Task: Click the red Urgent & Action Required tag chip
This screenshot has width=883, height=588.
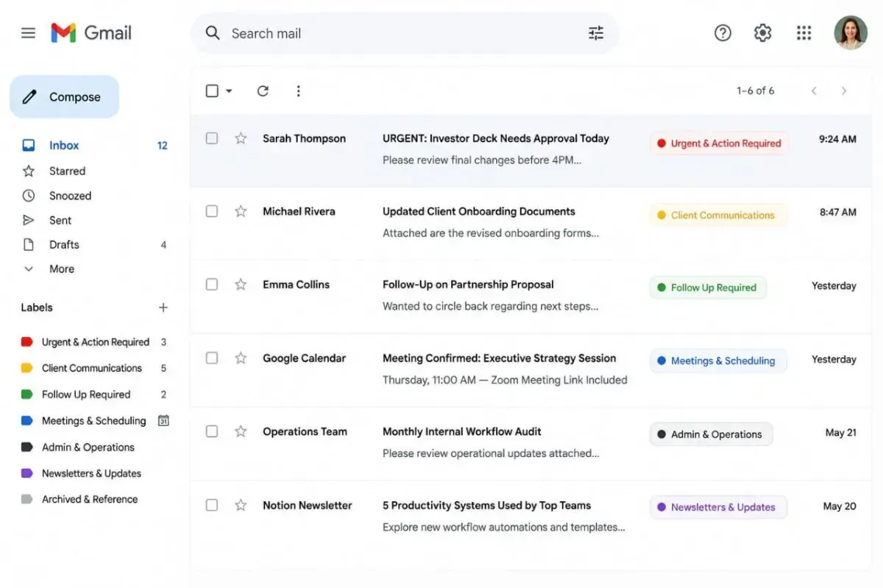Action: pos(719,144)
